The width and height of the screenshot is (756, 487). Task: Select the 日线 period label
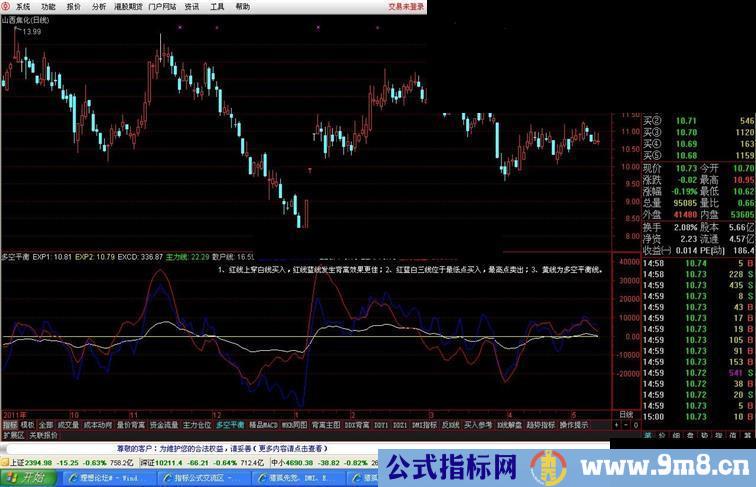click(626, 414)
